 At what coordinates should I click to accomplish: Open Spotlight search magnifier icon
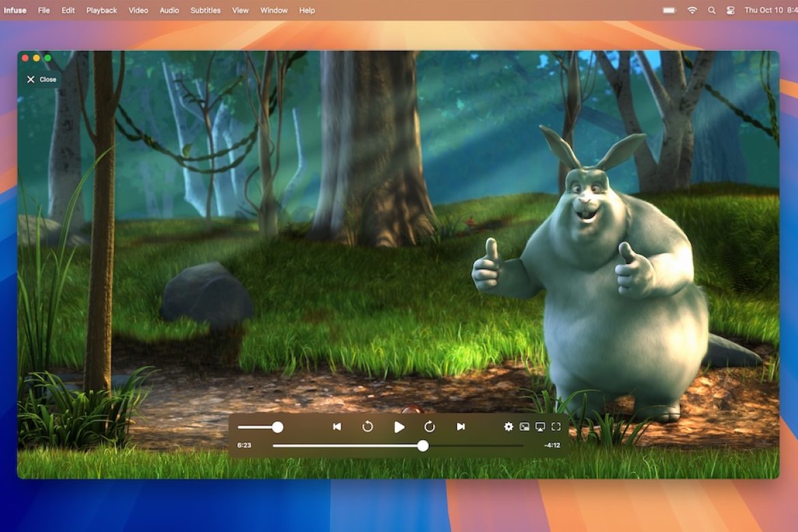click(x=711, y=10)
